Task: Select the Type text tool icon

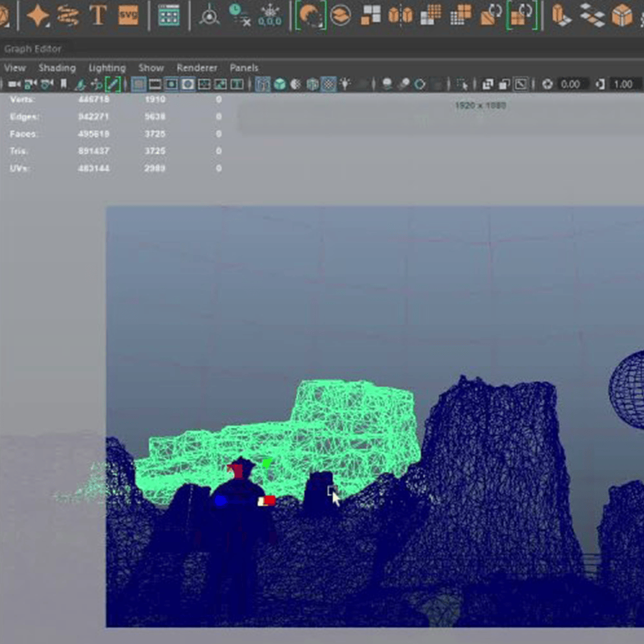Action: (x=98, y=15)
